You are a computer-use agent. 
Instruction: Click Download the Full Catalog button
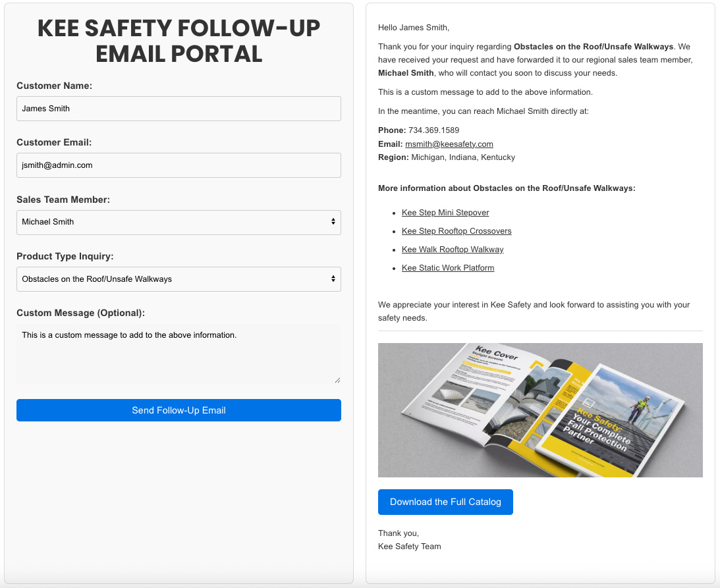[445, 502]
